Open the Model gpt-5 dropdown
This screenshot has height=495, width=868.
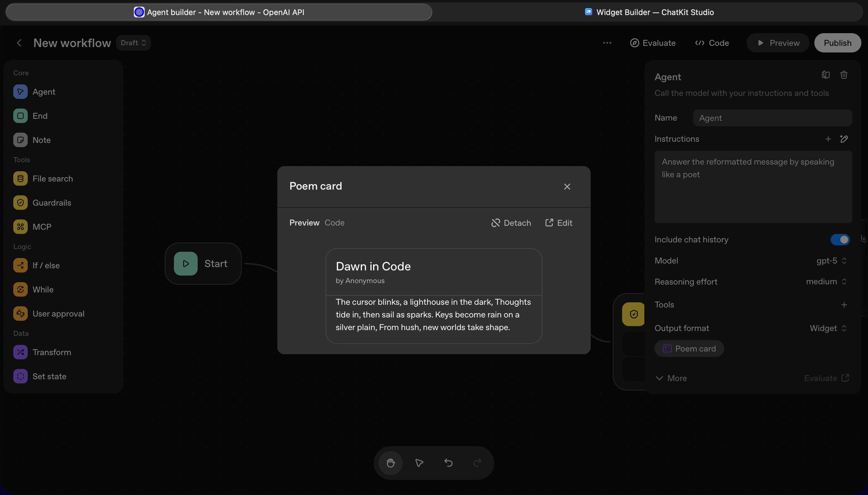click(x=831, y=261)
